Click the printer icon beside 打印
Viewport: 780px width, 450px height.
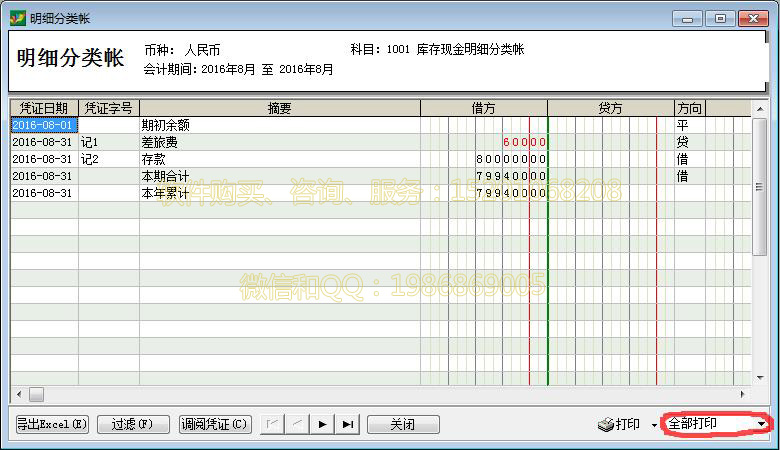[605, 425]
